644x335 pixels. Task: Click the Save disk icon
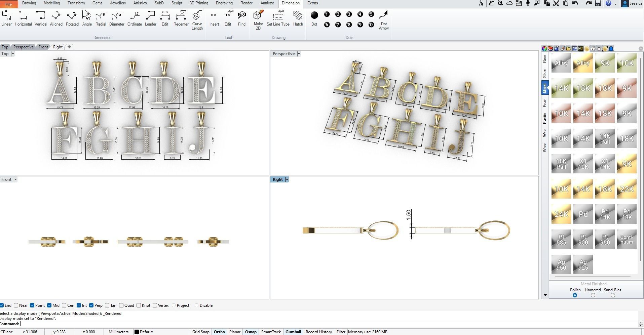(598, 3)
